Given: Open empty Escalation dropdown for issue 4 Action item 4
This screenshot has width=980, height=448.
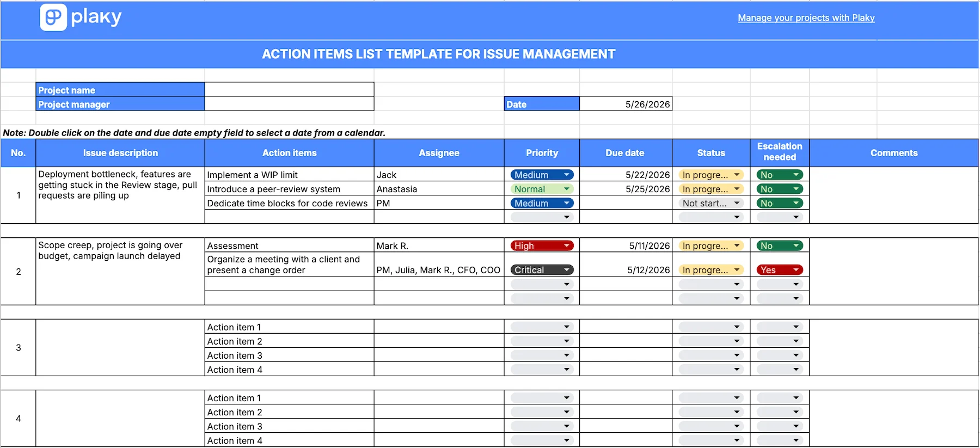Looking at the screenshot, I should click(780, 440).
